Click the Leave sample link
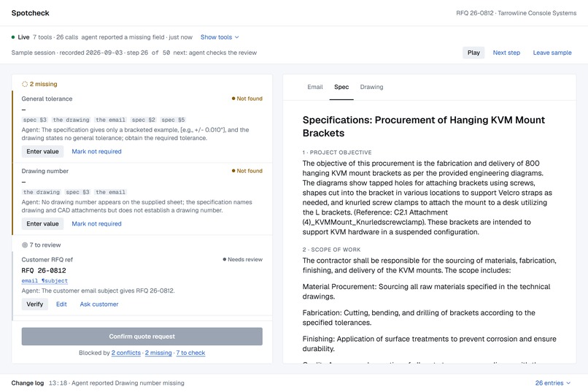Image resolution: width=588 pixels, height=392 pixels. (x=552, y=53)
